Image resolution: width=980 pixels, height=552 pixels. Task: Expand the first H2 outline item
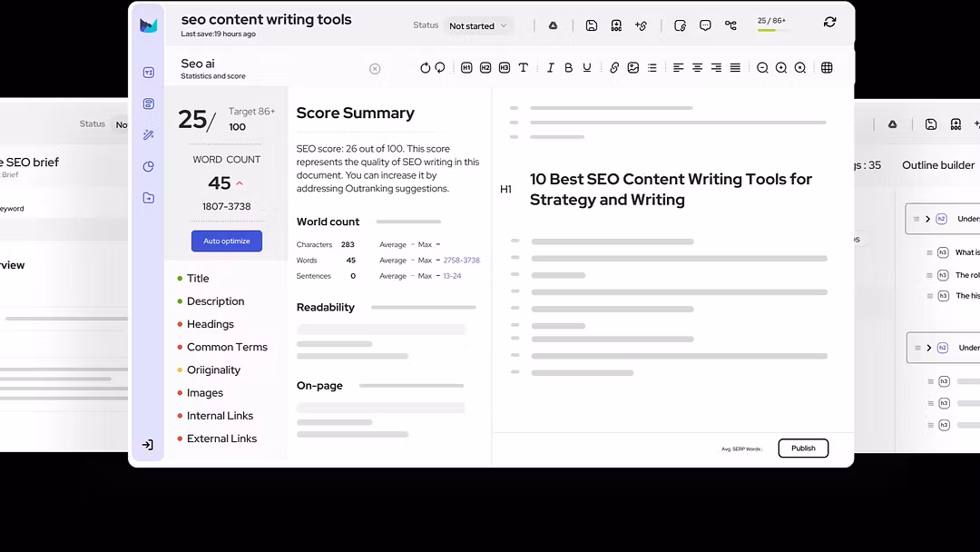928,219
